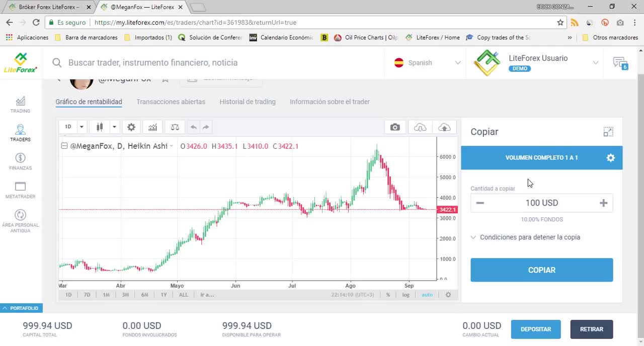Viewport: 644px width, 346px height.
Task: Redo the chart action
Action: point(206,127)
